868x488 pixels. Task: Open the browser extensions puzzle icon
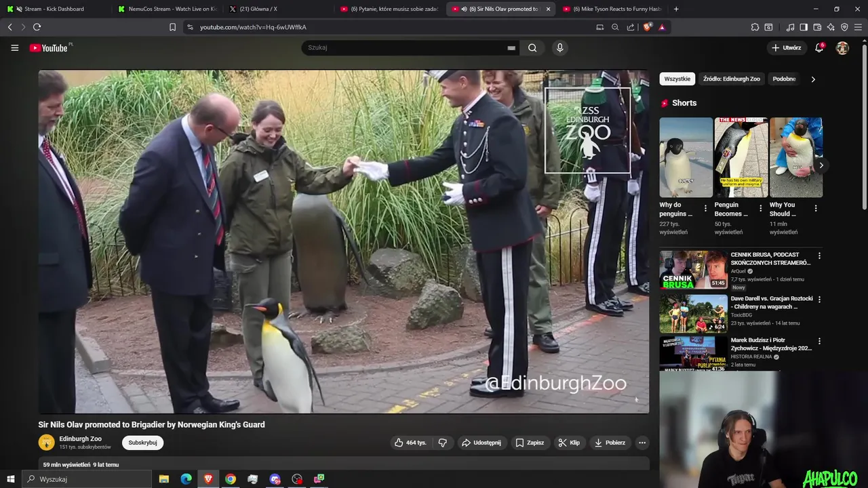755,27
